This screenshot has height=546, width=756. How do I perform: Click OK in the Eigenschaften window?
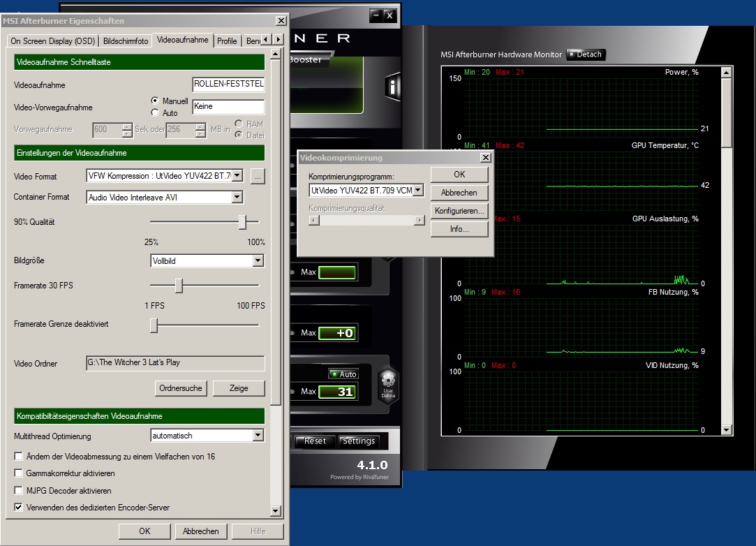click(x=144, y=531)
